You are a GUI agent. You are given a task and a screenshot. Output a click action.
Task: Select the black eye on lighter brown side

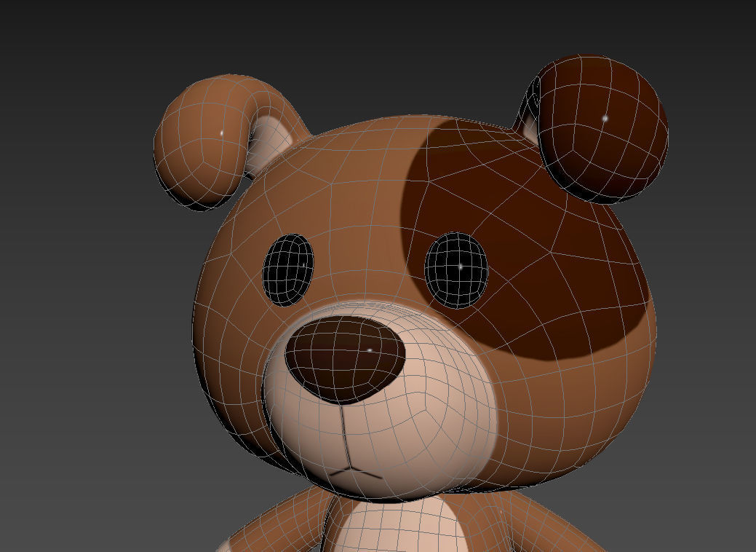(x=288, y=269)
